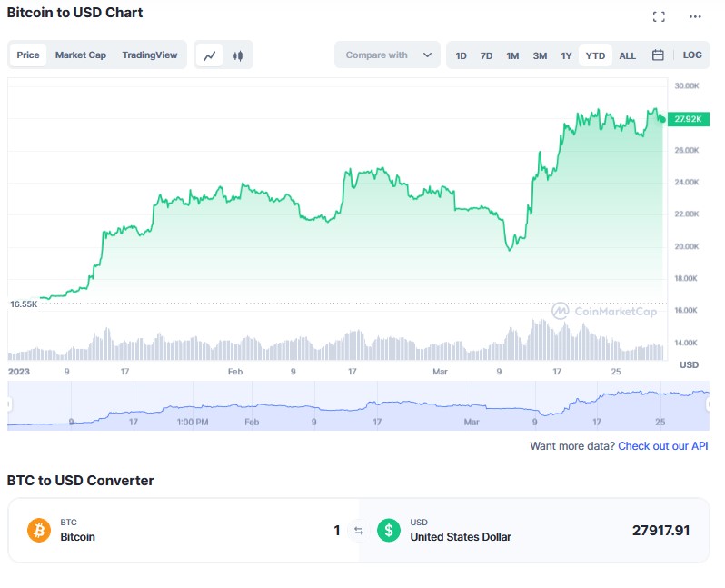
Task: Switch to line chart view icon
Action: pos(210,55)
